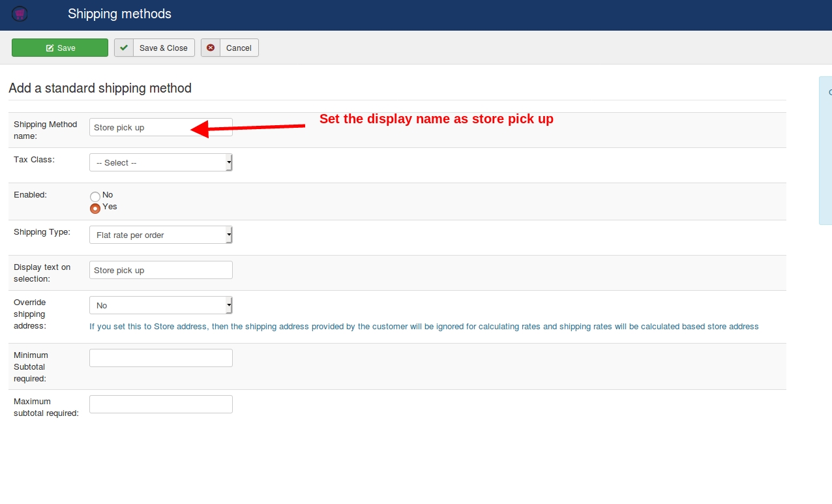Click the light blue side panel at right
The width and height of the screenshot is (832, 504).
tap(825, 150)
